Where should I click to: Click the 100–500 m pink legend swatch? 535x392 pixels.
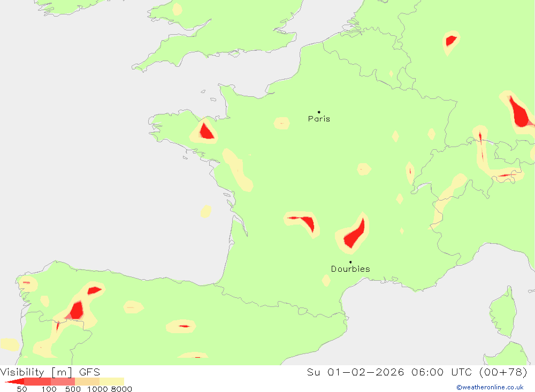pos(63,381)
